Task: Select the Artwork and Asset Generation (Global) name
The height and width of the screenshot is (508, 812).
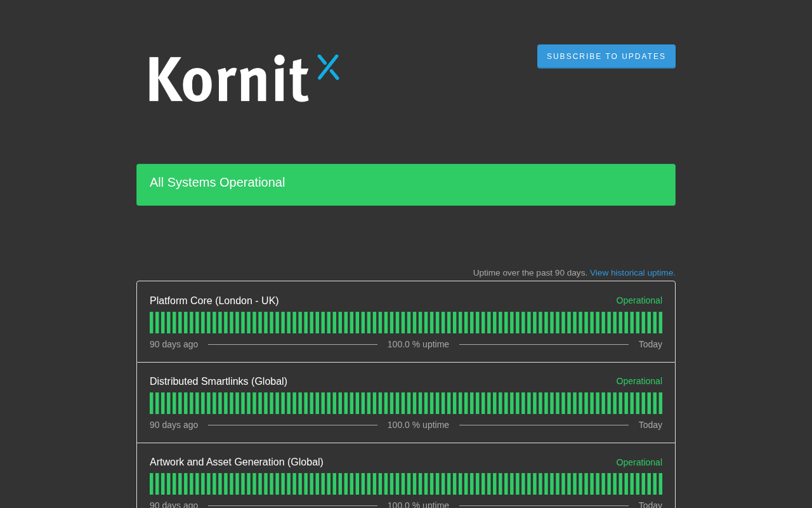Action: [237, 462]
